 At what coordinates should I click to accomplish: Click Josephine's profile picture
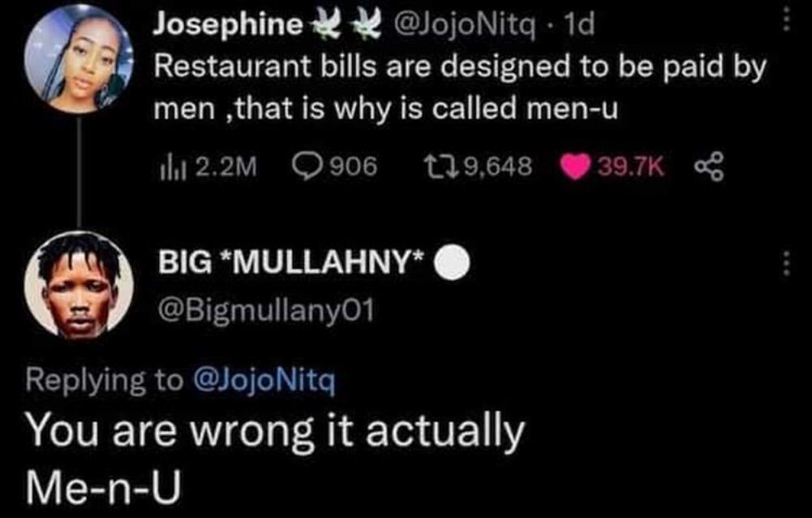[x=77, y=63]
